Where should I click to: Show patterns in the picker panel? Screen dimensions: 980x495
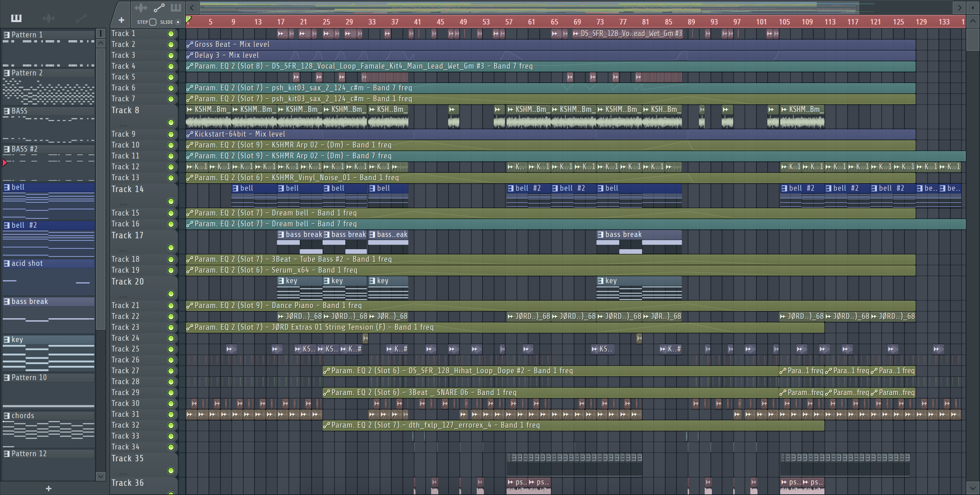[16, 18]
